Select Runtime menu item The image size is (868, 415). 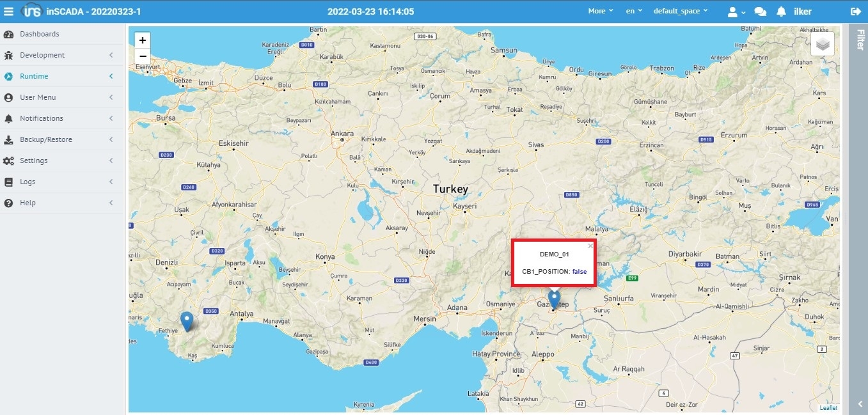click(x=34, y=76)
